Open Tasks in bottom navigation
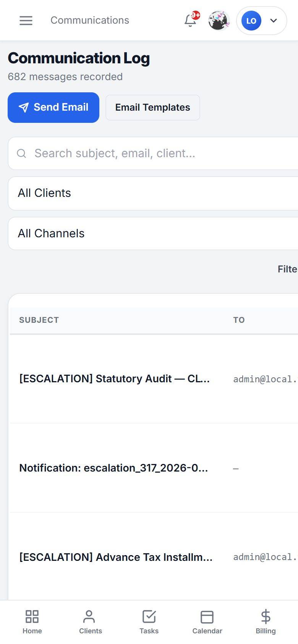This screenshot has height=644, width=298. [x=149, y=622]
